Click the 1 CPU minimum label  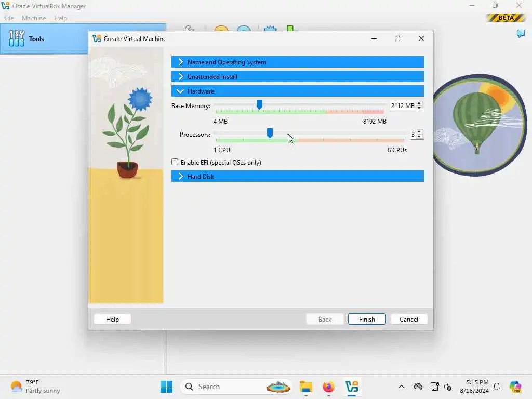[x=222, y=150]
